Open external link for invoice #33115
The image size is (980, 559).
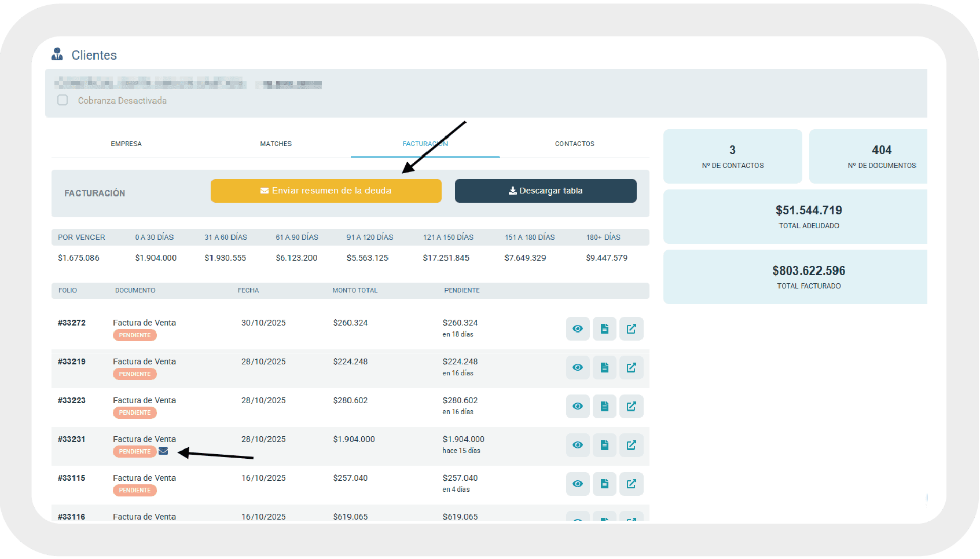tap(632, 484)
